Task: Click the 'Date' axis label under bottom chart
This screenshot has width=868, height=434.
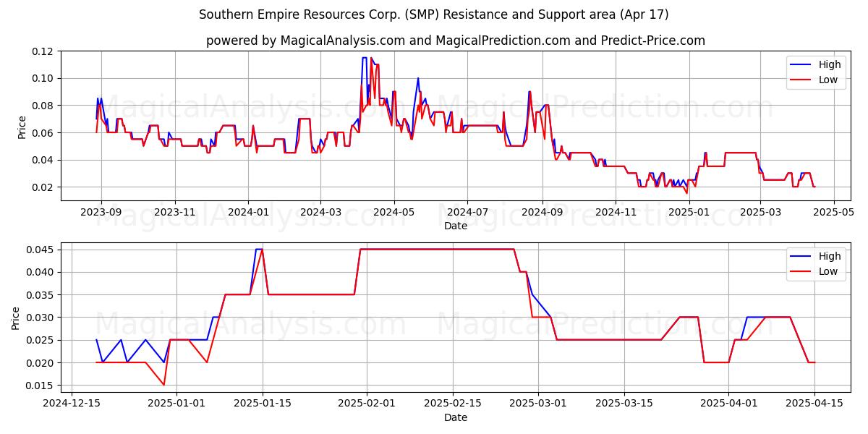Action: click(456, 417)
